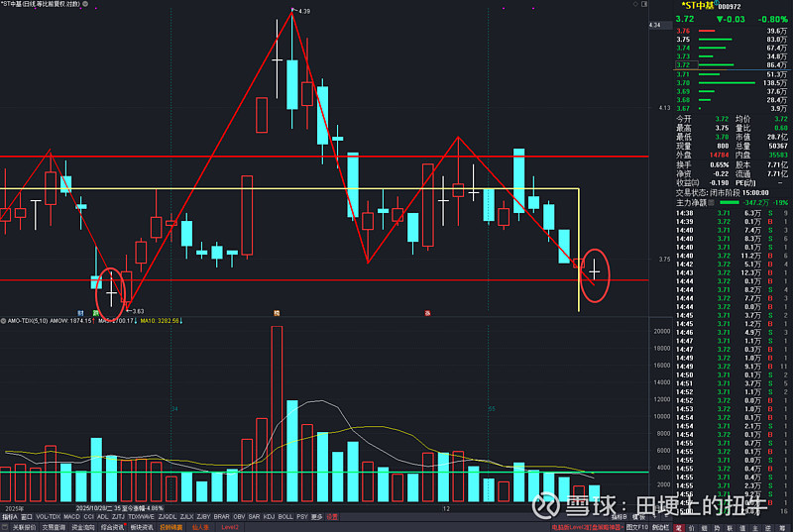This screenshot has height=532, width=793.
Task: Click the small panel icon left of 关联报价
Action: coord(5,527)
